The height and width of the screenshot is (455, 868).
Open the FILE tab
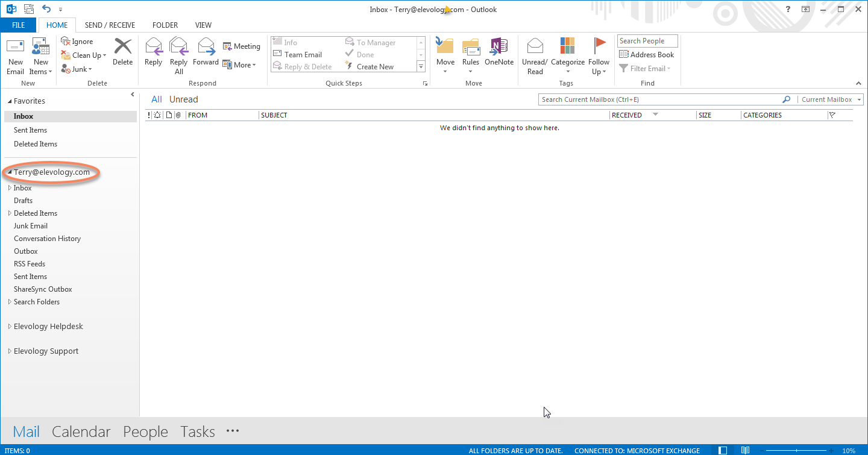point(18,25)
